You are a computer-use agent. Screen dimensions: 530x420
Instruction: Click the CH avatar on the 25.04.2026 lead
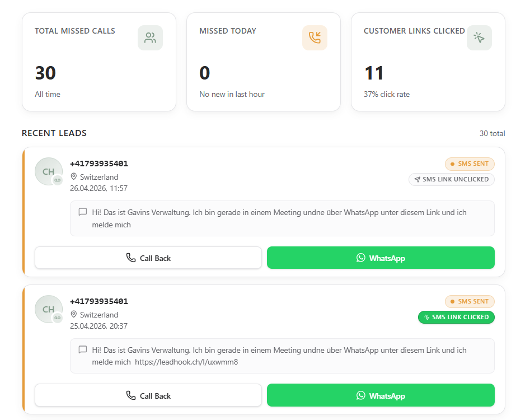49,309
